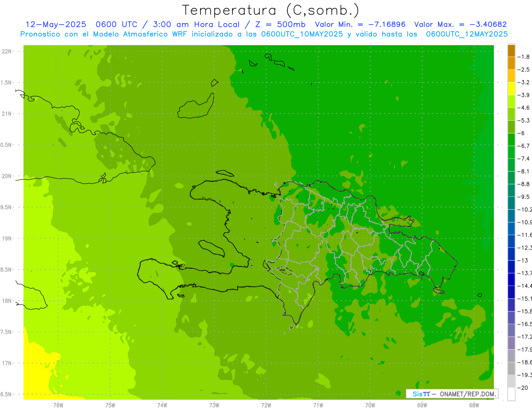Click the '-2.5' colorbar value
Viewport: 532px width, 411px height.
(524, 70)
